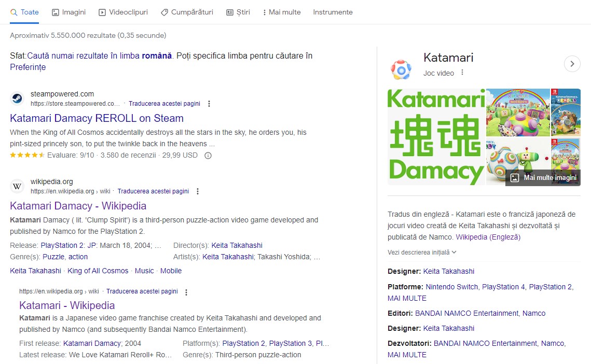
Task: Open the Preferințe link
Action: pyautogui.click(x=28, y=67)
